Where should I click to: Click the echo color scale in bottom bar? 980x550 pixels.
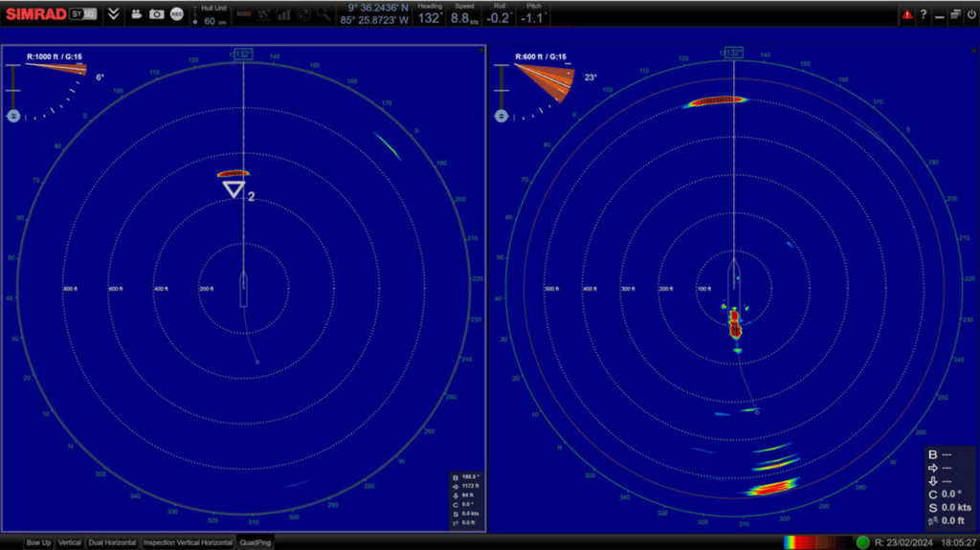coord(816,542)
